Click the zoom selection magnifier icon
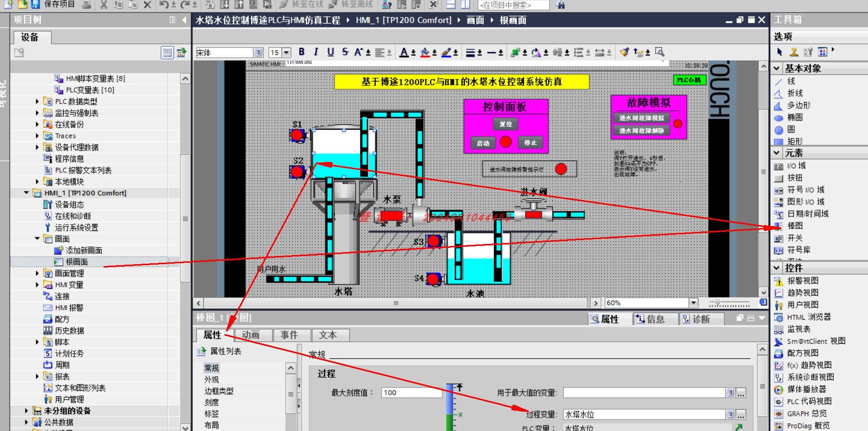The width and height of the screenshot is (868, 431). 660,52
